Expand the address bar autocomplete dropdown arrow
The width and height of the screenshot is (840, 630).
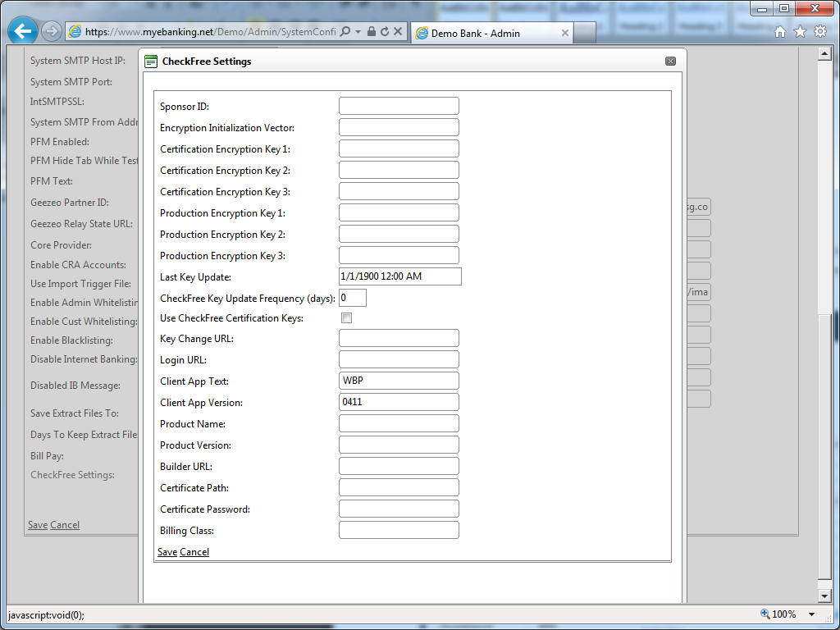pyautogui.click(x=358, y=32)
